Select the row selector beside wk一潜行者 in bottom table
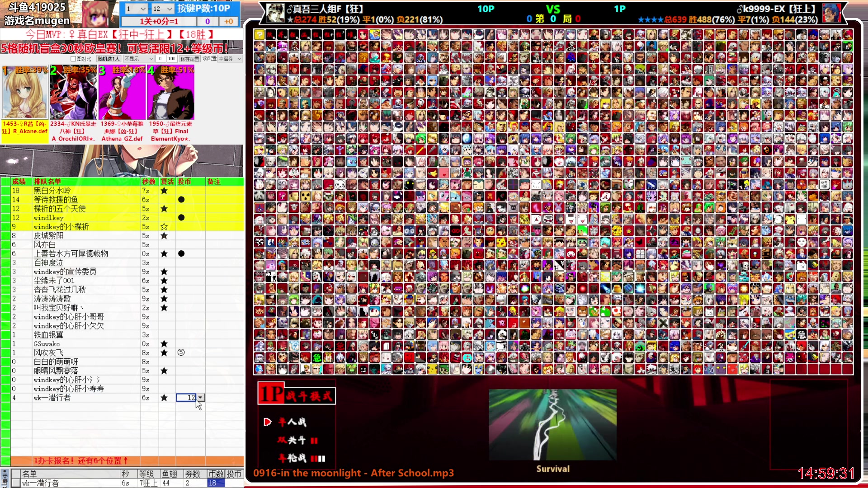 pos(15,483)
